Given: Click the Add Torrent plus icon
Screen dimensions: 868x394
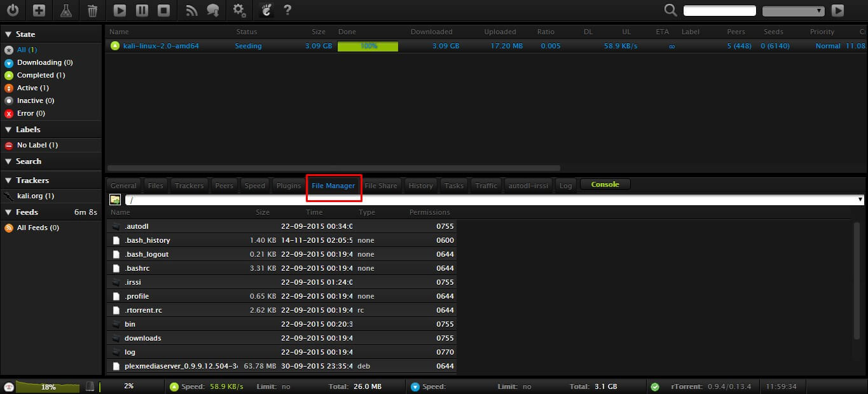Looking at the screenshot, I should [x=39, y=10].
